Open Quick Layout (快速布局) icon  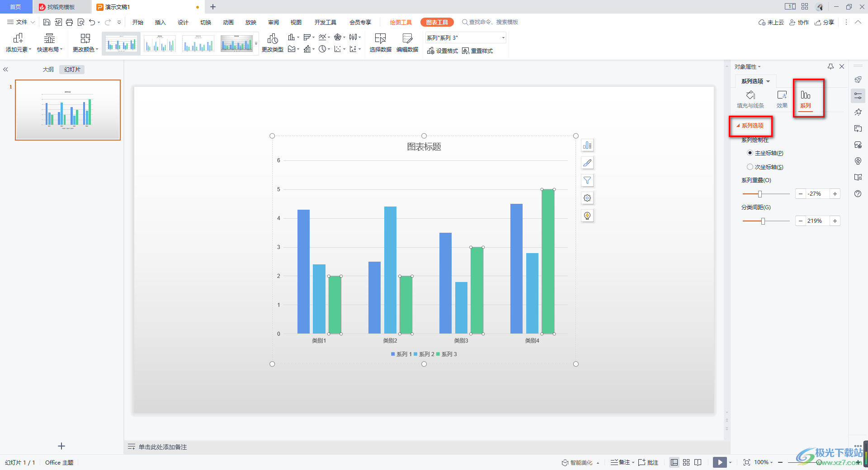(49, 43)
